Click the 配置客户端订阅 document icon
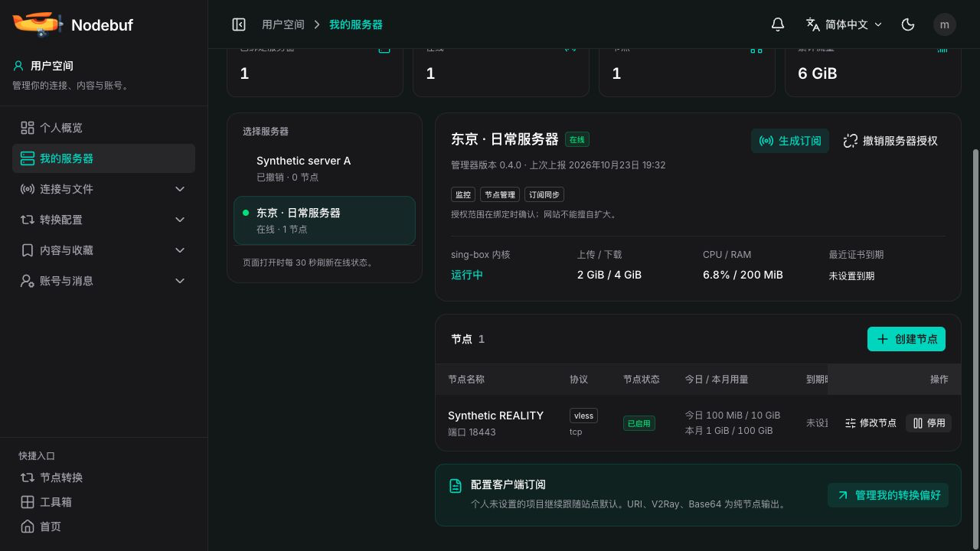This screenshot has width=980, height=551. point(456,486)
